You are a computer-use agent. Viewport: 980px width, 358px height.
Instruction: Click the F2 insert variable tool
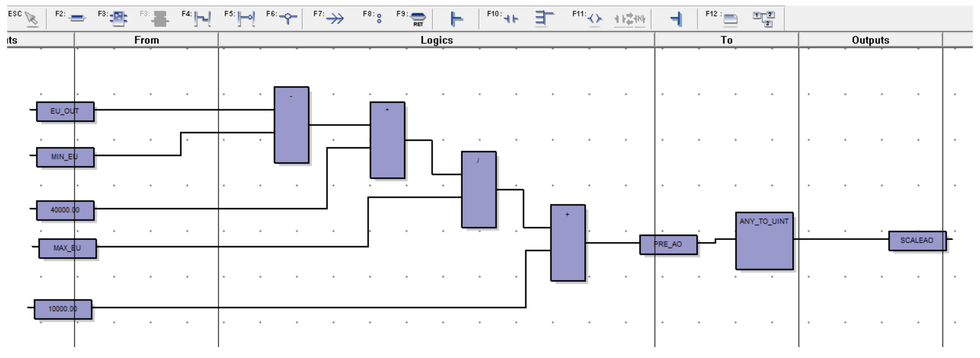click(x=77, y=18)
